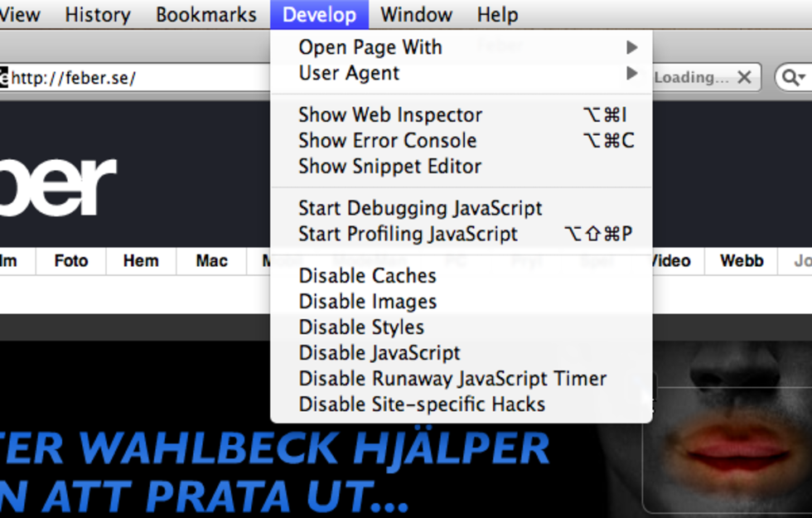Toggle Disable Caches option

point(367,275)
